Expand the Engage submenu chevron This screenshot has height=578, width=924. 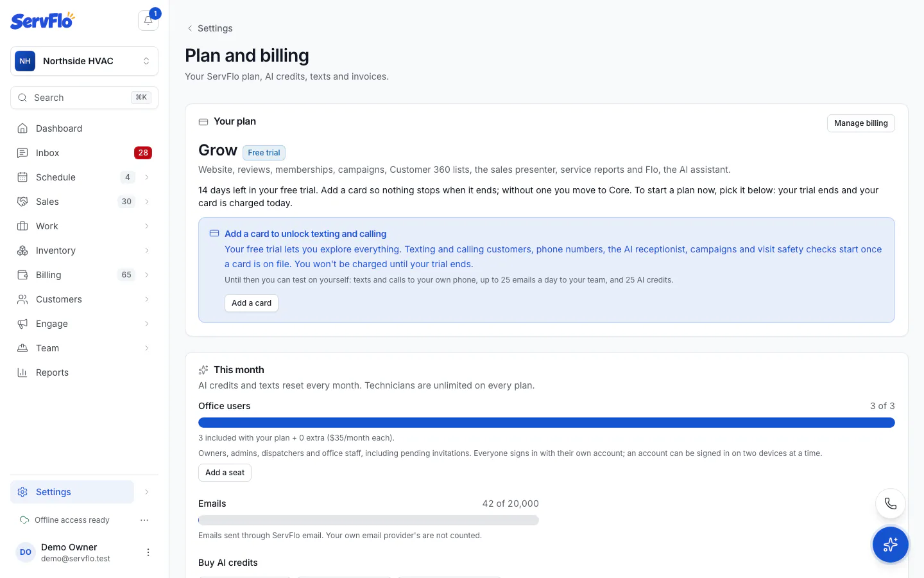[x=147, y=324]
